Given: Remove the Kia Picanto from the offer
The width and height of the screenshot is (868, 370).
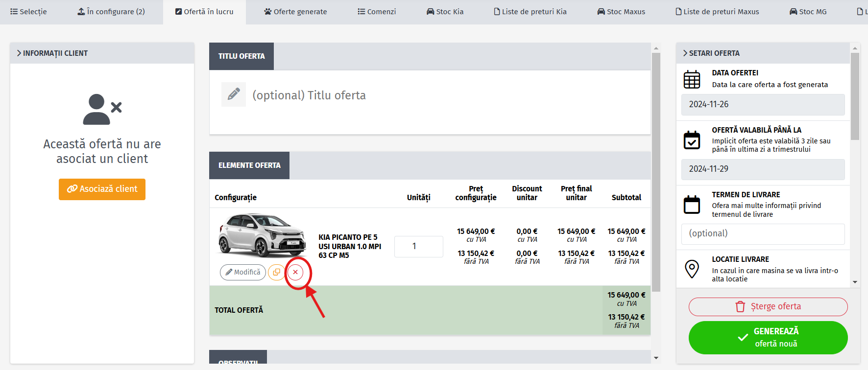Looking at the screenshot, I should point(295,272).
